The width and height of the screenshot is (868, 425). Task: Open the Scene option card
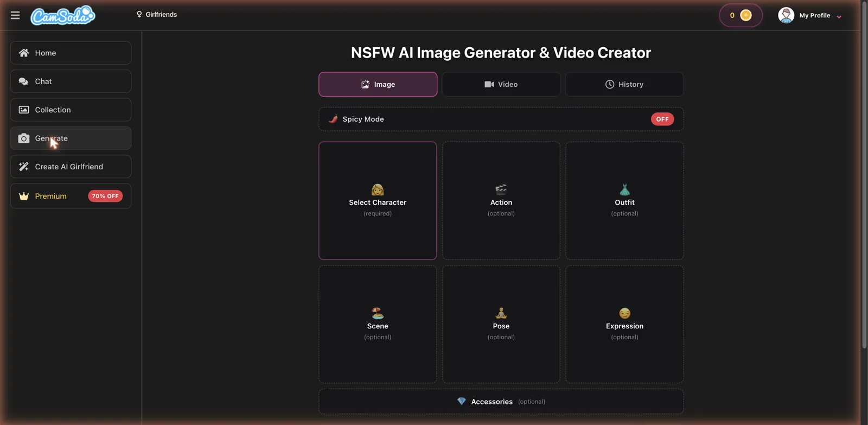(x=378, y=324)
